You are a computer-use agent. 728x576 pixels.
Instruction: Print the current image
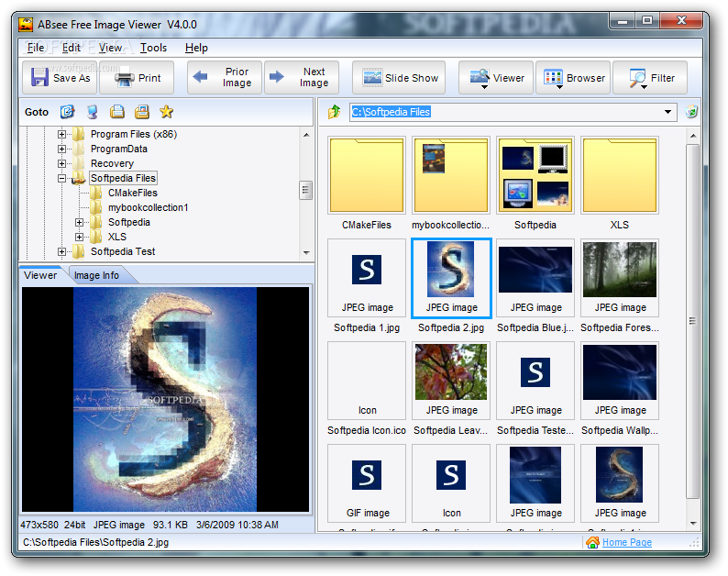point(138,78)
